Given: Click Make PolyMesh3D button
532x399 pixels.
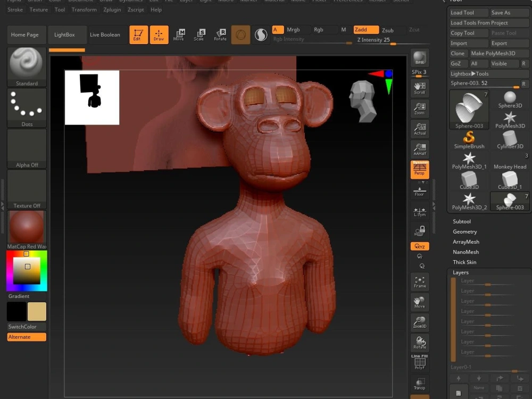Looking at the screenshot, I should click(x=499, y=53).
